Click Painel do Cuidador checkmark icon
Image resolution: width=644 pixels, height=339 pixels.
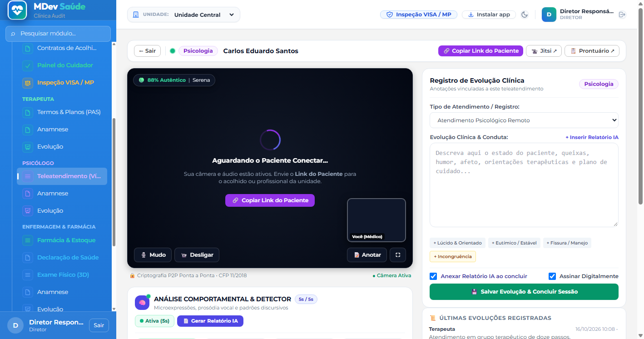coord(28,65)
